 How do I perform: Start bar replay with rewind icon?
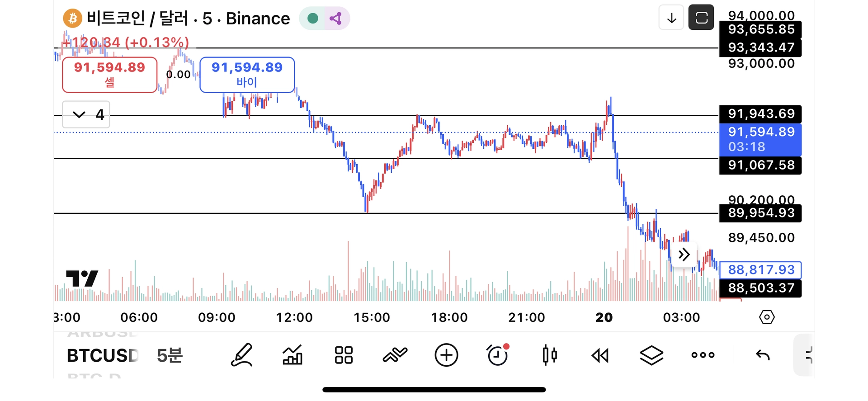pos(600,355)
